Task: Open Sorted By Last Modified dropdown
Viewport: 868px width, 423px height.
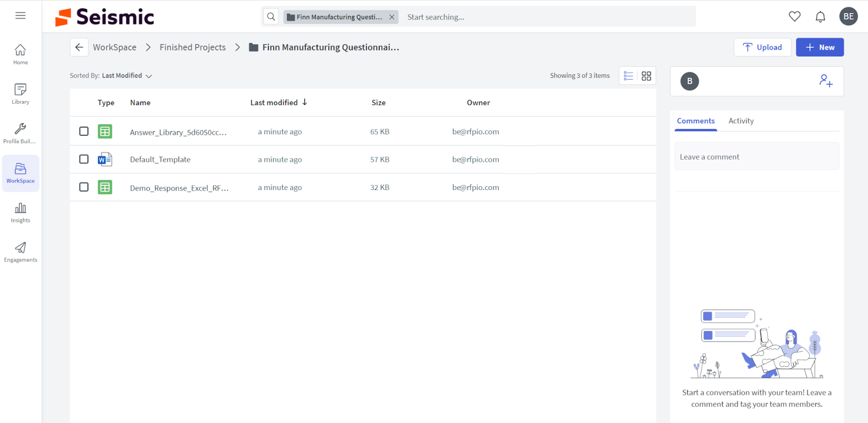Action: (111, 75)
